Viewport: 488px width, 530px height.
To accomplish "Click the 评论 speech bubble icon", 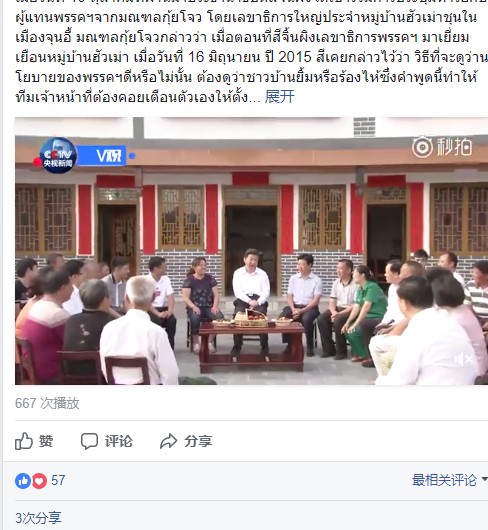I will 89,441.
